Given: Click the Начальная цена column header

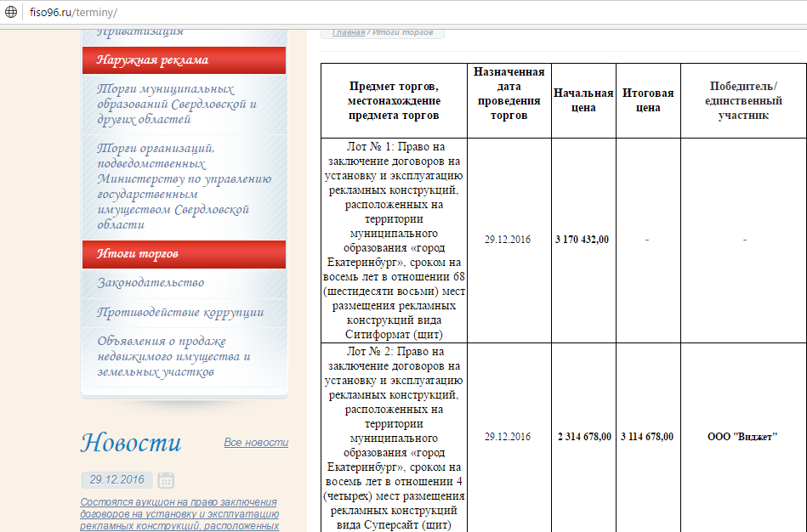Looking at the screenshot, I should [583, 101].
